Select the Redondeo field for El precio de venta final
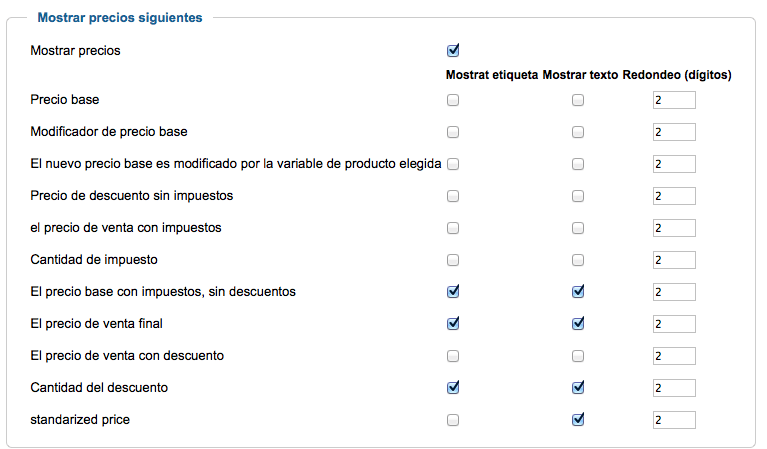Image resolution: width=767 pixels, height=449 pixels. [x=674, y=324]
